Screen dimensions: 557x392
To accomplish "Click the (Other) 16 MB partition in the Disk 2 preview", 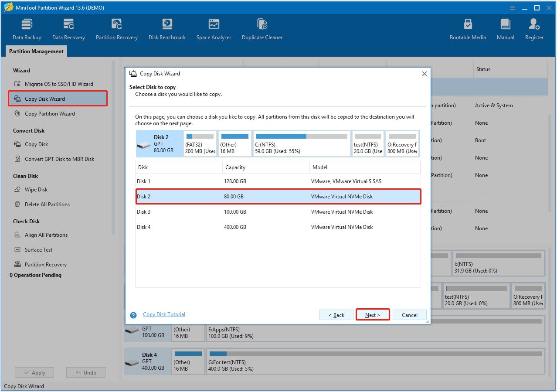I will click(x=234, y=144).
